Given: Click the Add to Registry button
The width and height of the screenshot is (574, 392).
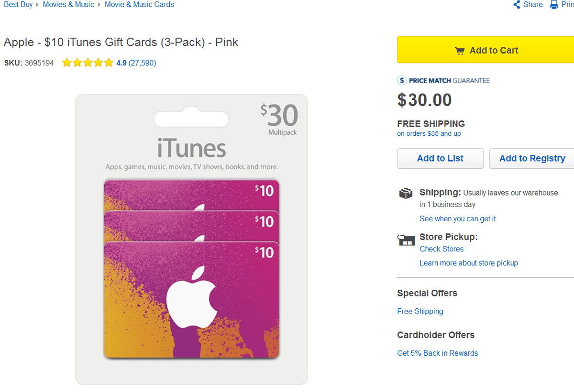Looking at the screenshot, I should pyautogui.click(x=532, y=158).
